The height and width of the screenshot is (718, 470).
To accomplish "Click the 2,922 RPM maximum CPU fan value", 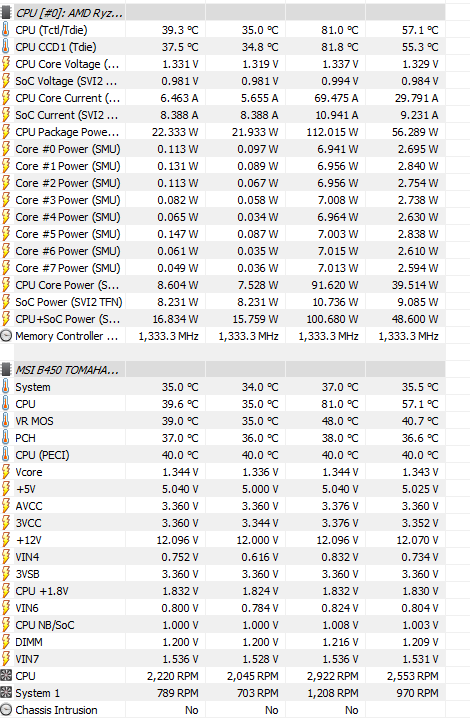I will [x=333, y=676].
